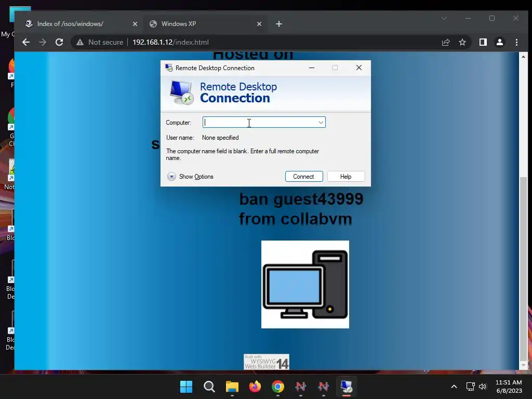Click the page's vertical scrollbar thumb
Viewport: 532px width, 399px height.
524,270
